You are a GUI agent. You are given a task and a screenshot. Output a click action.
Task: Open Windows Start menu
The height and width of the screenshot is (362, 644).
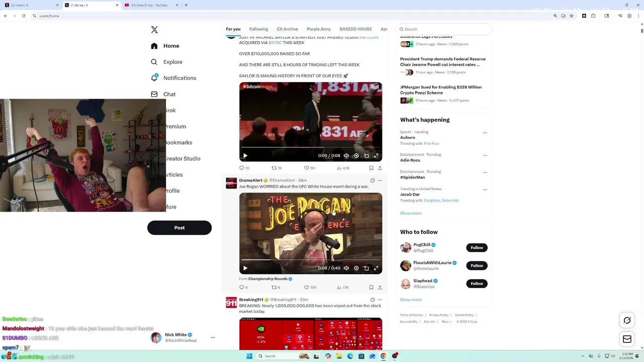coord(249,356)
